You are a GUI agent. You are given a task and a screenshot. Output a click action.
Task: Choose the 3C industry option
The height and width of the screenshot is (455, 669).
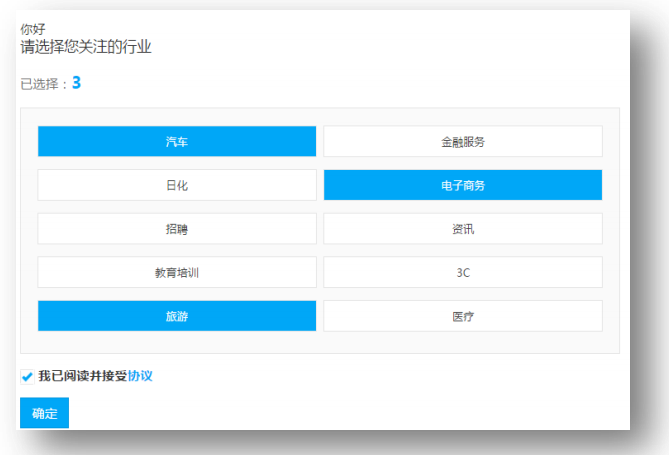pos(463,272)
